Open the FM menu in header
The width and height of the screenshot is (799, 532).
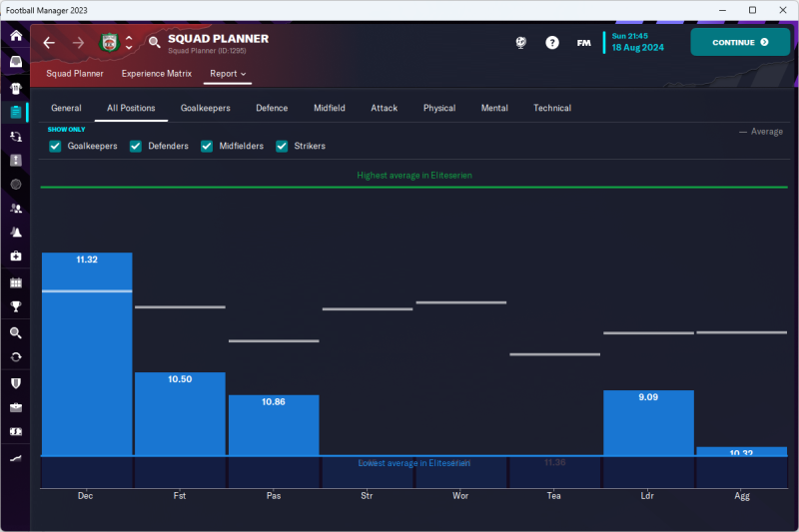[584, 43]
